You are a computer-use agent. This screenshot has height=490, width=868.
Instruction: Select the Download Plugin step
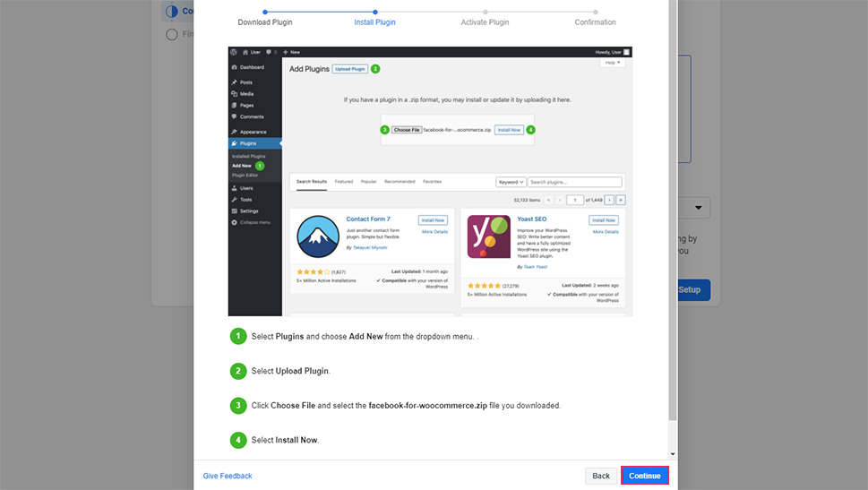click(x=265, y=22)
